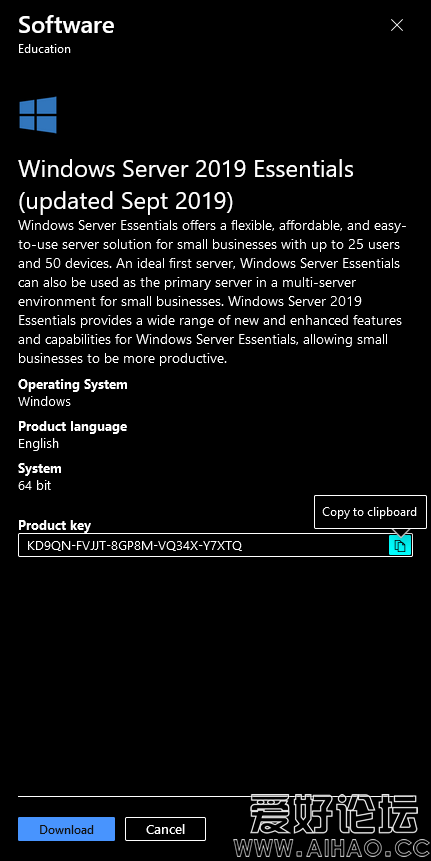Click the blue Windows logo icon
Screen dimensions: 431x861
38,115
